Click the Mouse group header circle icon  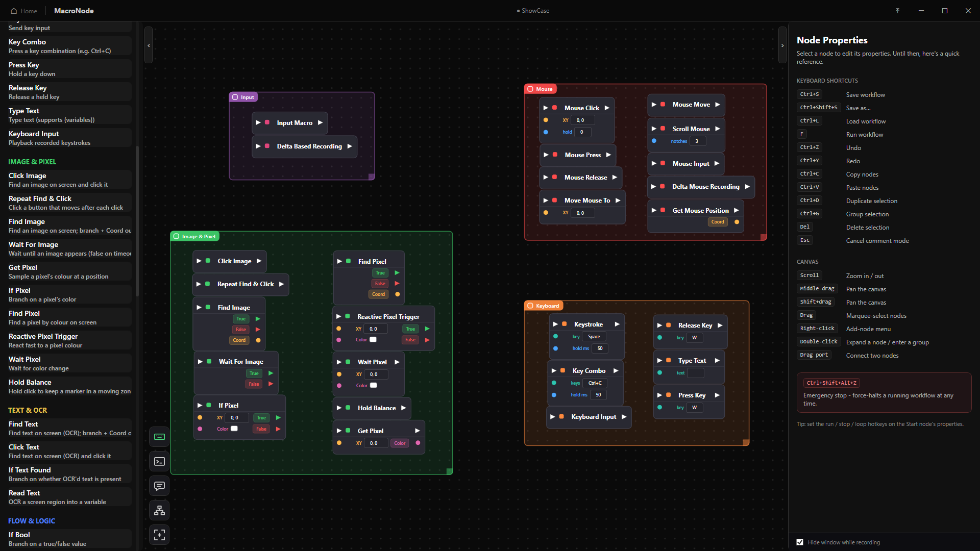pyautogui.click(x=530, y=89)
